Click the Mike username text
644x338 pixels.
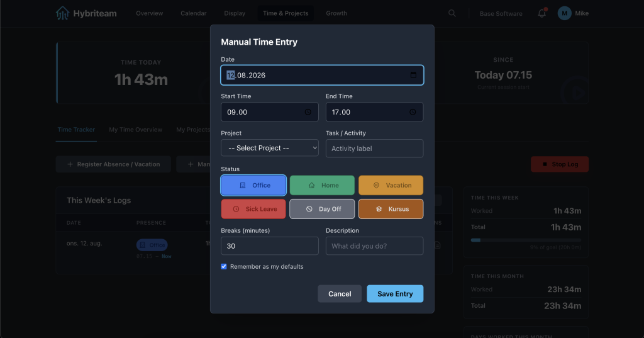(x=582, y=13)
